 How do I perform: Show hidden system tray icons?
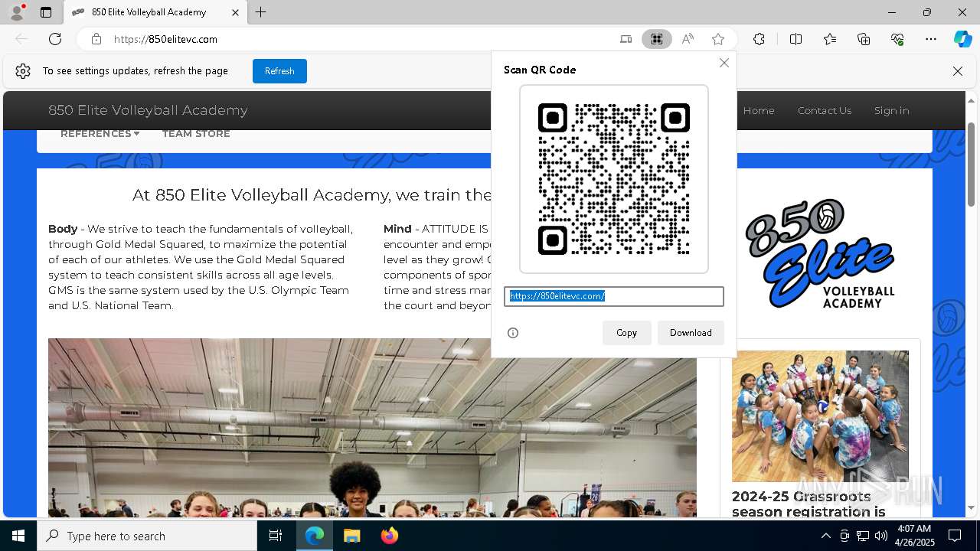[x=825, y=536]
